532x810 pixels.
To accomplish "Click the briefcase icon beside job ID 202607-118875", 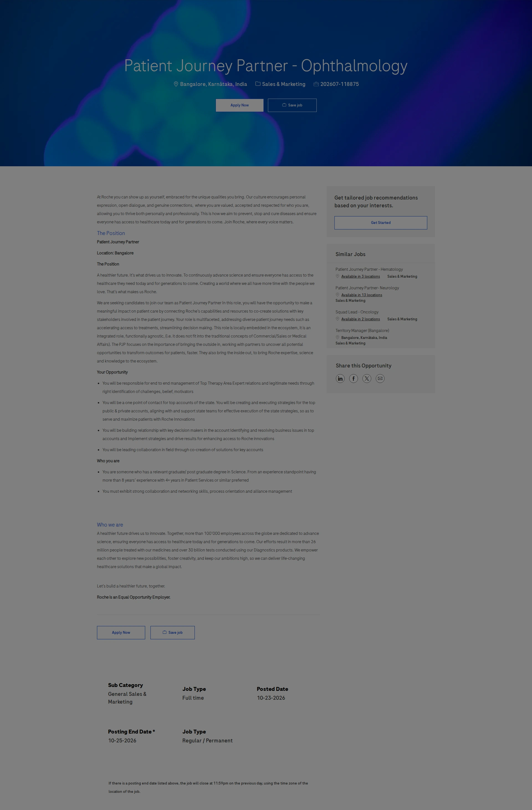I will 316,84.
